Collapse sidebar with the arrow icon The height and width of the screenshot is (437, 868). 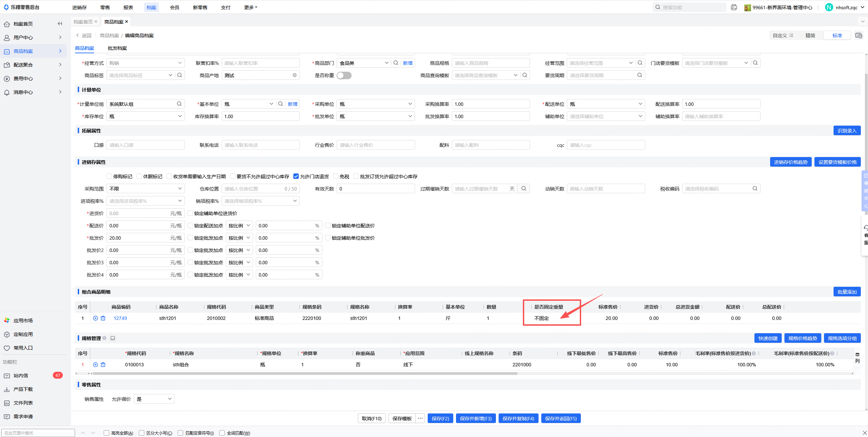(x=60, y=24)
